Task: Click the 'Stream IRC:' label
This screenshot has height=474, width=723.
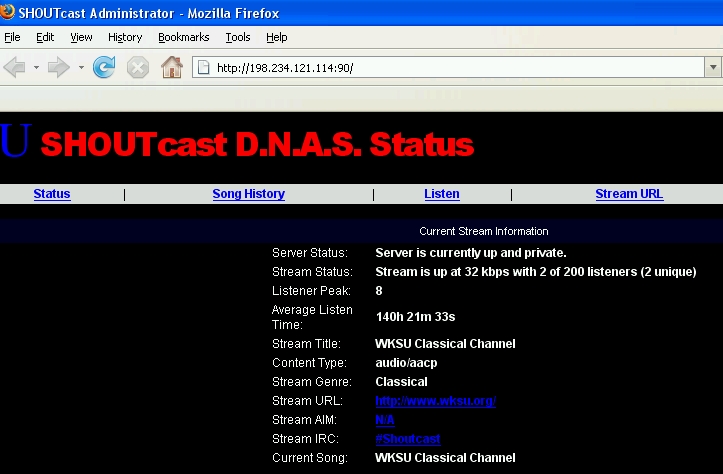Action: coord(305,439)
